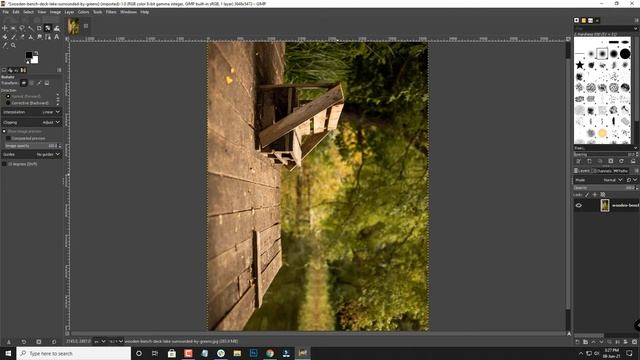
Task: Set transform target to path
Action: (40, 83)
